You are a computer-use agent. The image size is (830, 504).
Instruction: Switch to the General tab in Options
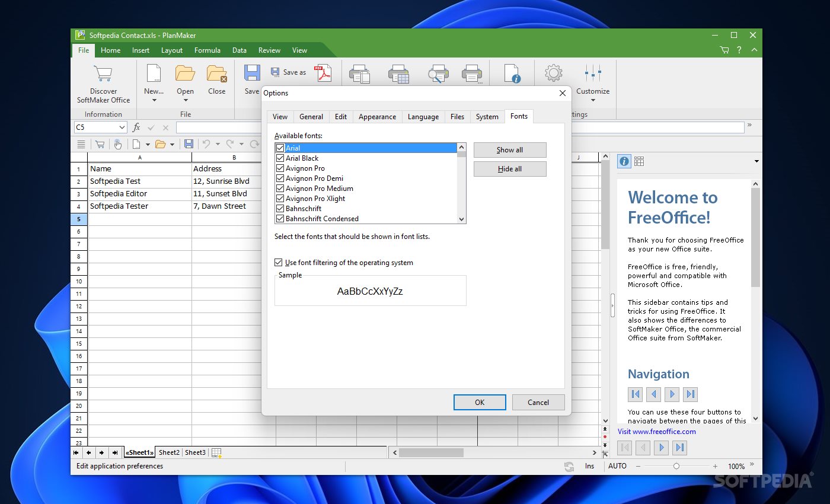tap(311, 117)
